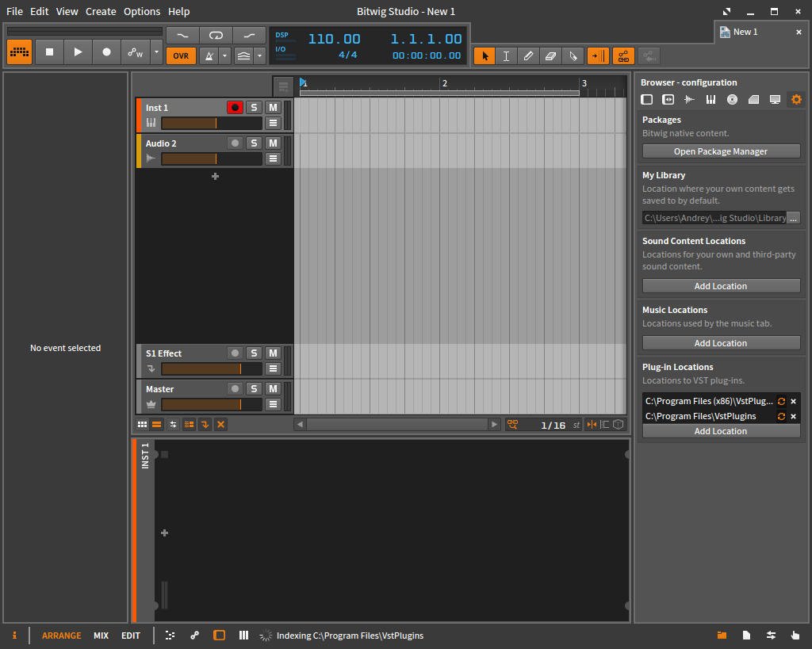Click the automation write icon in transport
The image size is (812, 649).
(135, 52)
